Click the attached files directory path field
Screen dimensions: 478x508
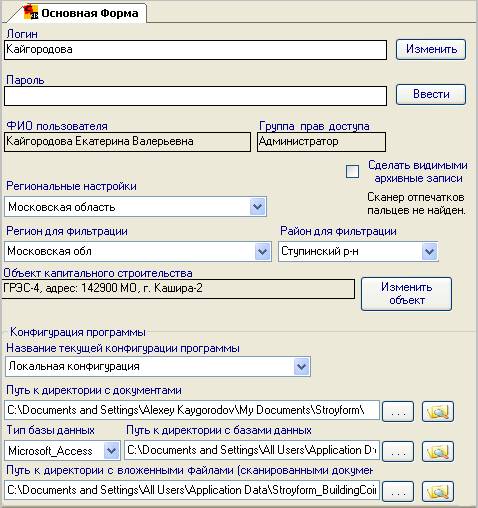pos(192,490)
